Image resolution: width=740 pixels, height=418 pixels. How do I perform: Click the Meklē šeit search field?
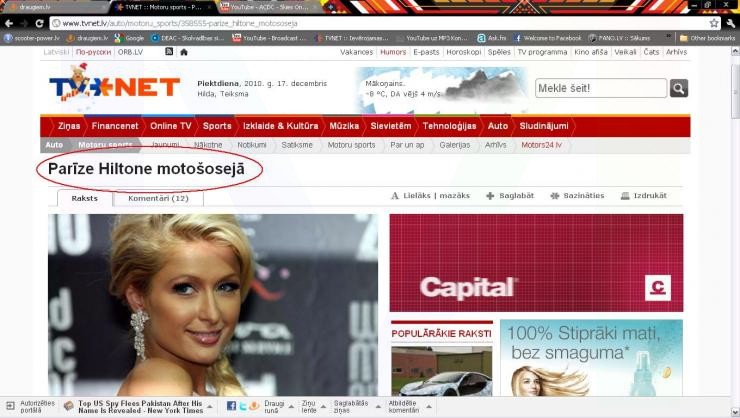(600, 89)
